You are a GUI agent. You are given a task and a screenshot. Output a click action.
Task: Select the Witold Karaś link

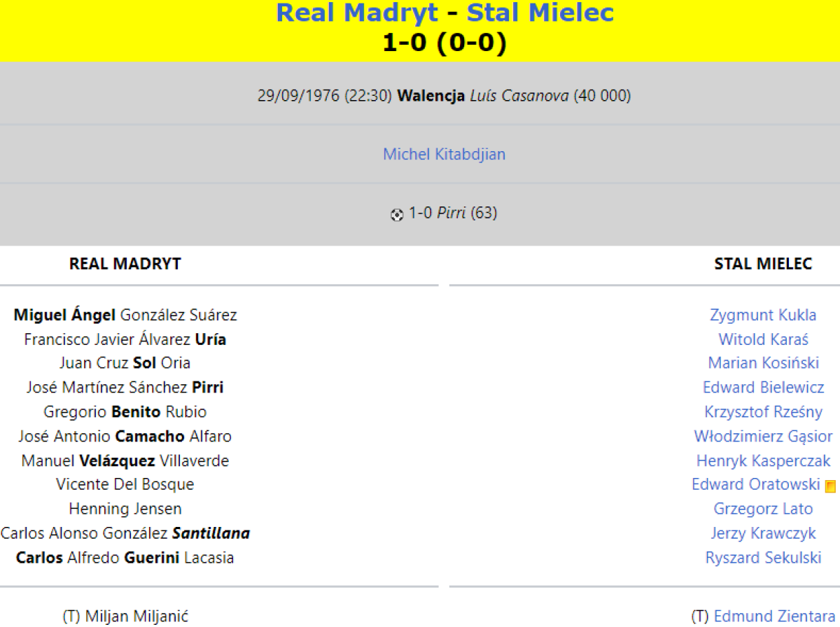pos(763,339)
